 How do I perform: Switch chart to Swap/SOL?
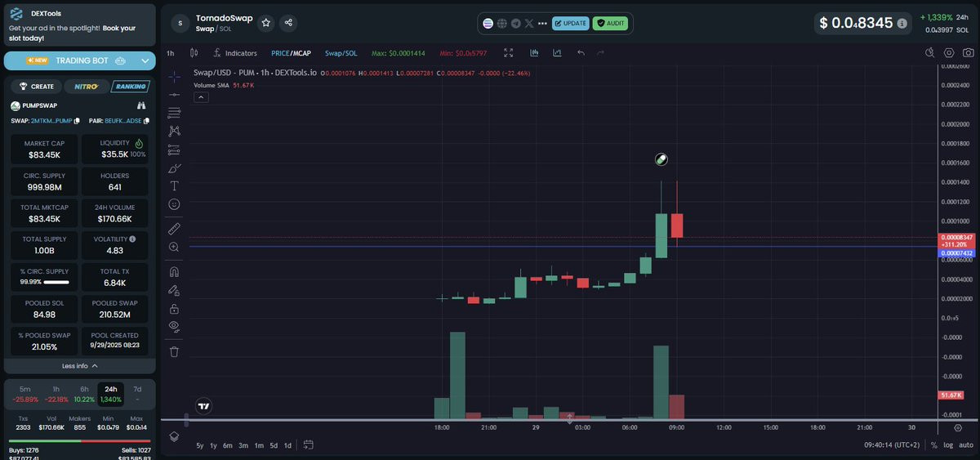coord(341,53)
